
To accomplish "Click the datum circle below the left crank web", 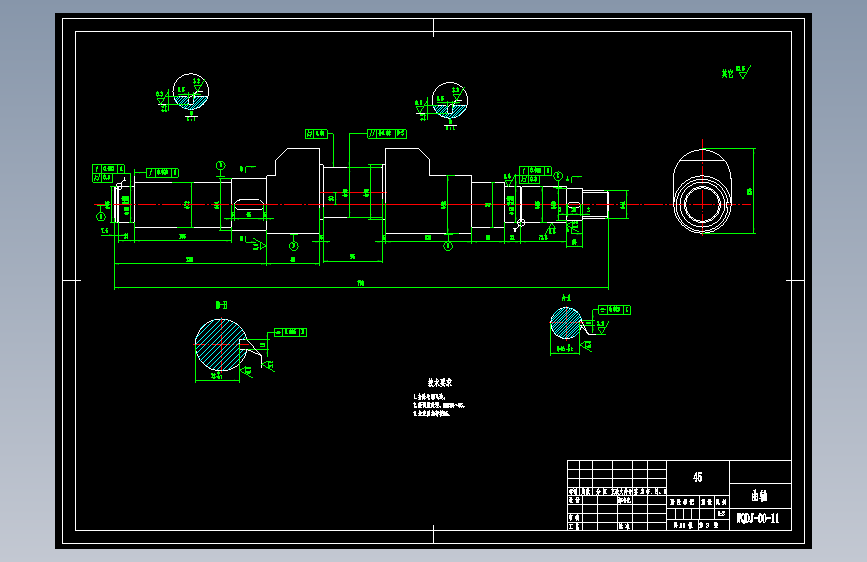I will pyautogui.click(x=294, y=246).
